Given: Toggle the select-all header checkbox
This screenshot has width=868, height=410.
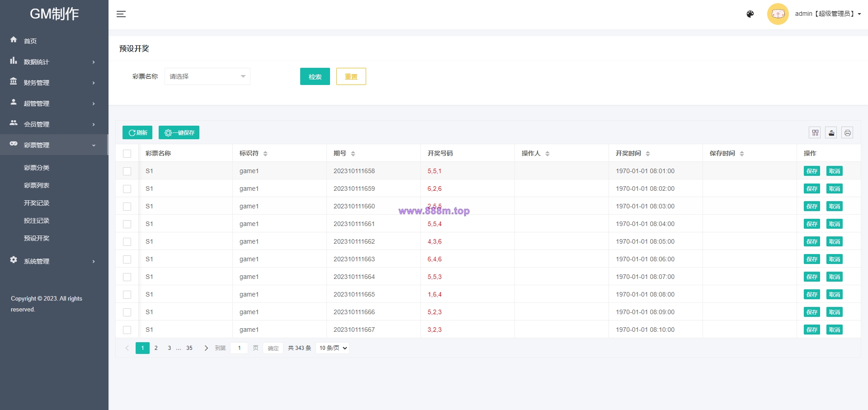Looking at the screenshot, I should [127, 154].
